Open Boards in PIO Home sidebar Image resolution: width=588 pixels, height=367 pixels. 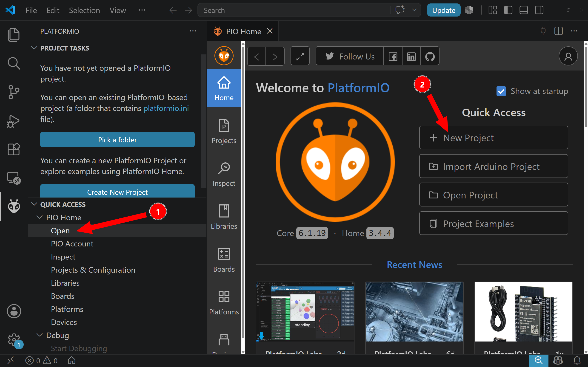tap(224, 260)
